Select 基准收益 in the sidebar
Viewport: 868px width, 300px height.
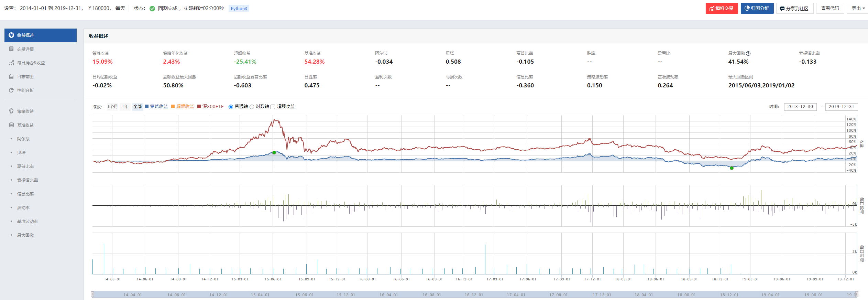pos(25,125)
